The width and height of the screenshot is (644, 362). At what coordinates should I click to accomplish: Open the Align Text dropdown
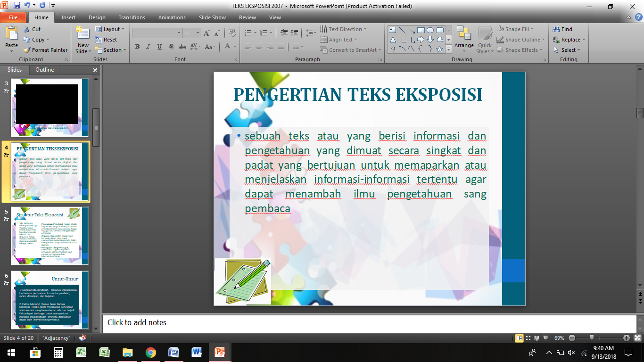pos(339,40)
